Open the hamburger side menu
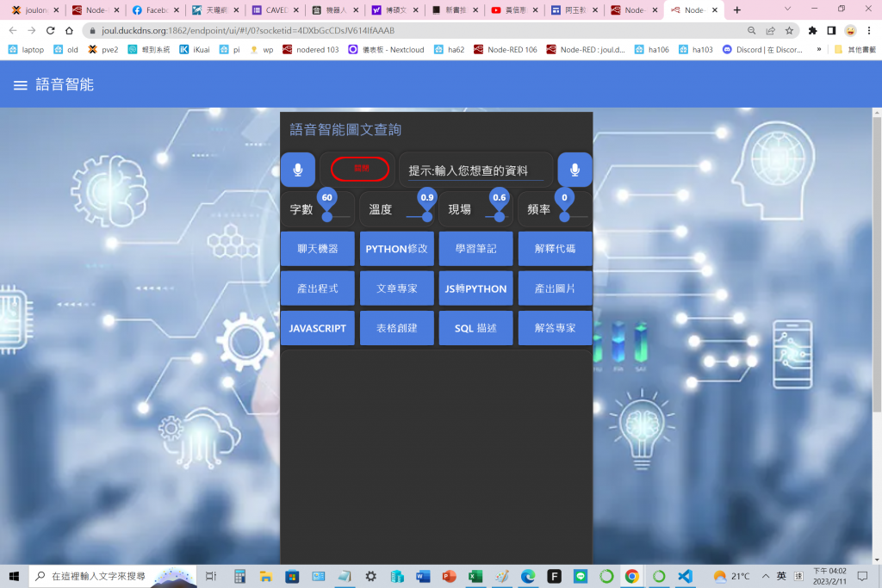Viewport: 882px width, 588px height. (x=21, y=85)
